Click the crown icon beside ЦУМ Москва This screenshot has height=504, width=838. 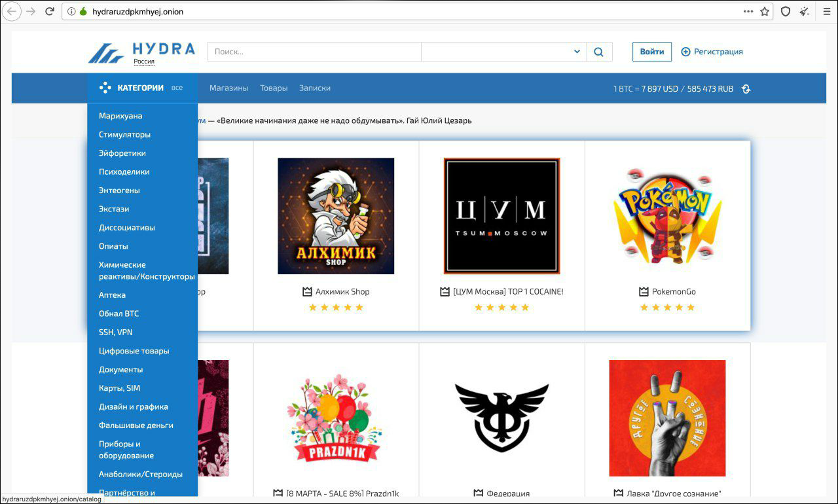point(445,291)
